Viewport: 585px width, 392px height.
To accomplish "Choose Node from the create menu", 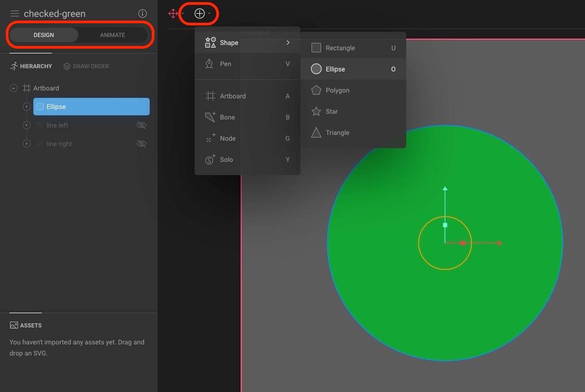I will pos(248,139).
